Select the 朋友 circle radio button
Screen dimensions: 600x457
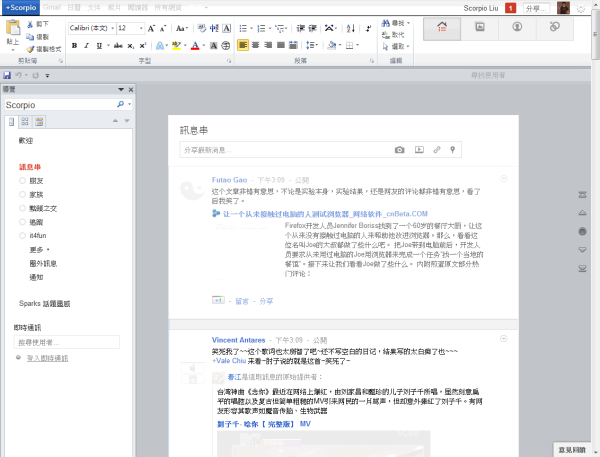[23, 180]
